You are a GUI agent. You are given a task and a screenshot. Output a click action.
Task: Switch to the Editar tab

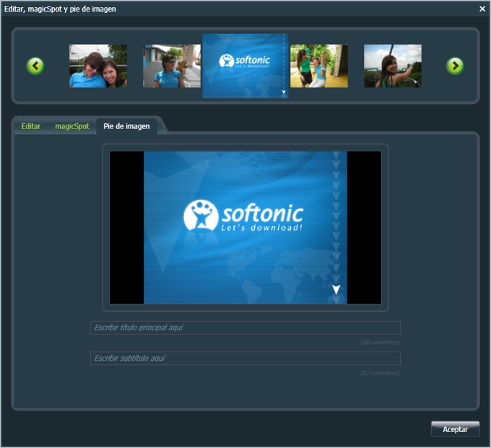pyautogui.click(x=31, y=126)
